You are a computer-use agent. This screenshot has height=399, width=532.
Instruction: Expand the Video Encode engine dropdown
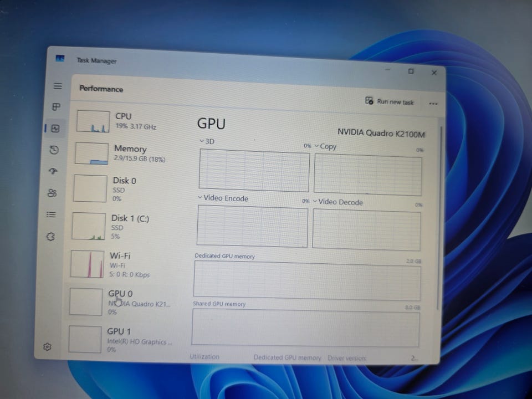(x=223, y=198)
